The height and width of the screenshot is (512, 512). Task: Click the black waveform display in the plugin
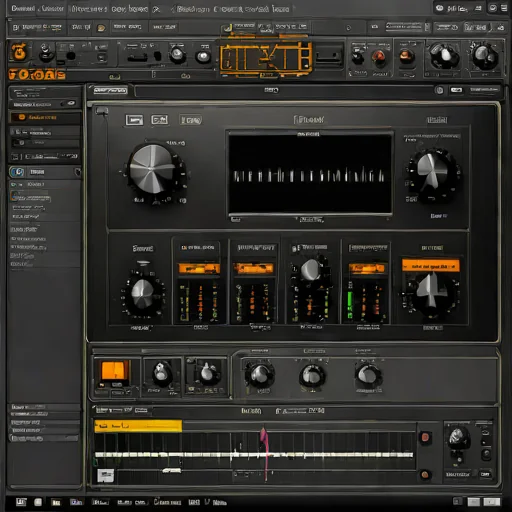click(310, 173)
